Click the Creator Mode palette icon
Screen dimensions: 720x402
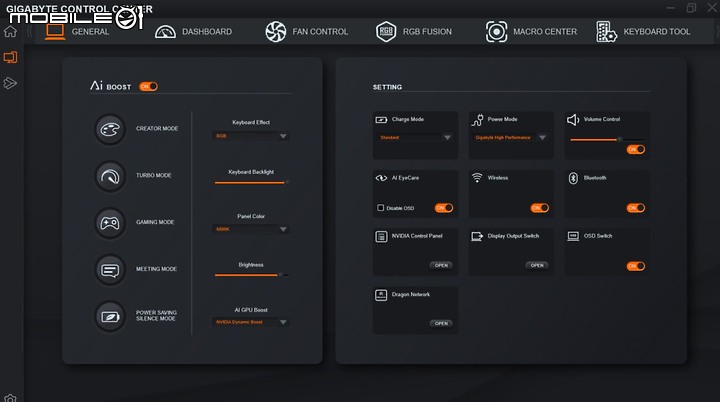110,129
